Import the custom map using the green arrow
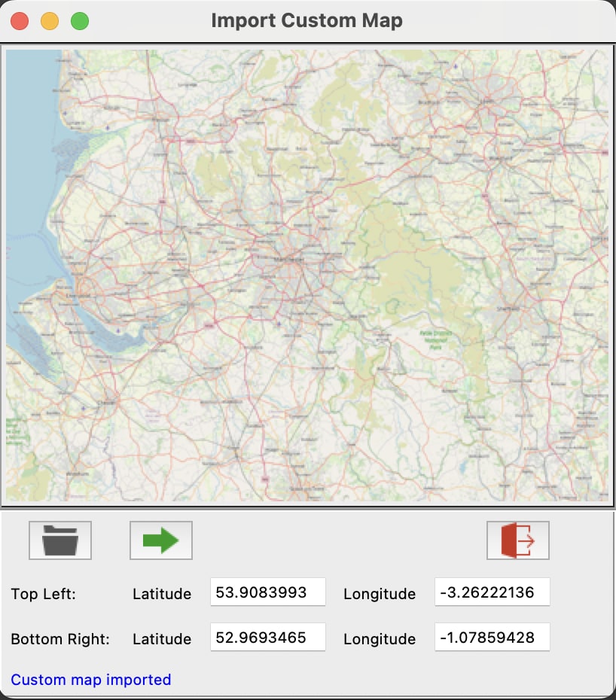Screen dimensions: 616x700 [x=160, y=540]
